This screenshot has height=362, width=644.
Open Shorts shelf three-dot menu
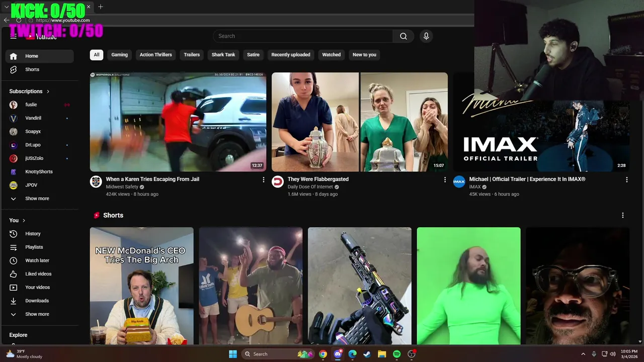(622, 215)
